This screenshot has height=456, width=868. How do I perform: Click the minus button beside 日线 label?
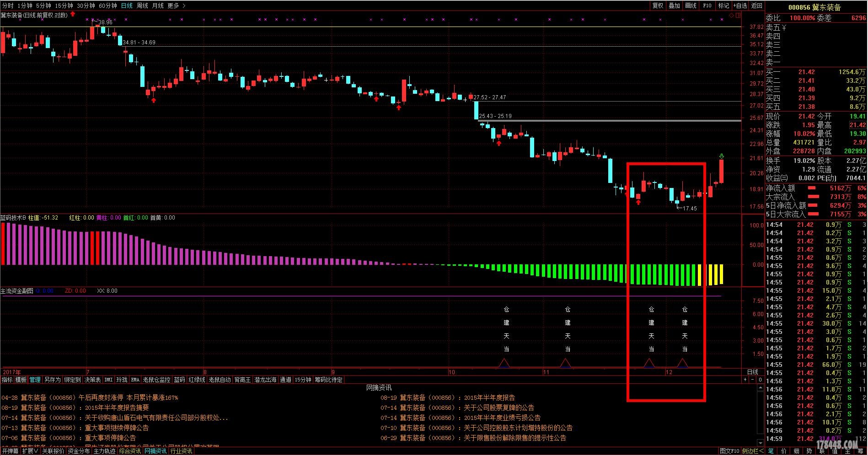tap(753, 380)
